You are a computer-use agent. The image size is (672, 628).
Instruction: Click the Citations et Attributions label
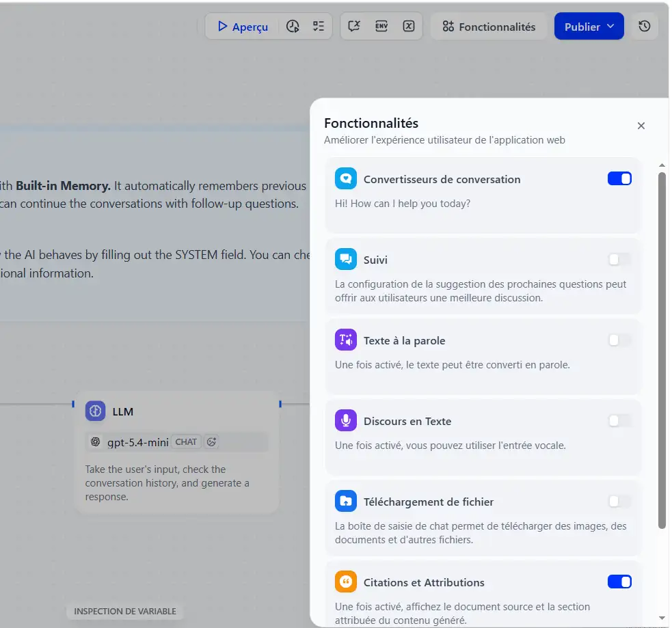(x=424, y=583)
